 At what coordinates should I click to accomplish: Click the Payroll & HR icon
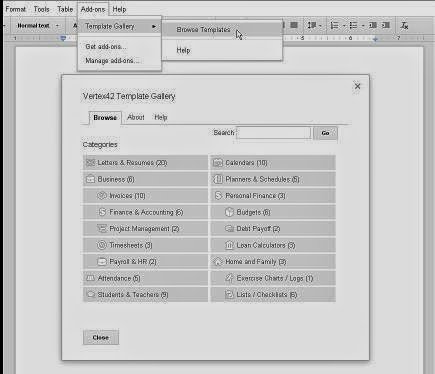tap(102, 262)
